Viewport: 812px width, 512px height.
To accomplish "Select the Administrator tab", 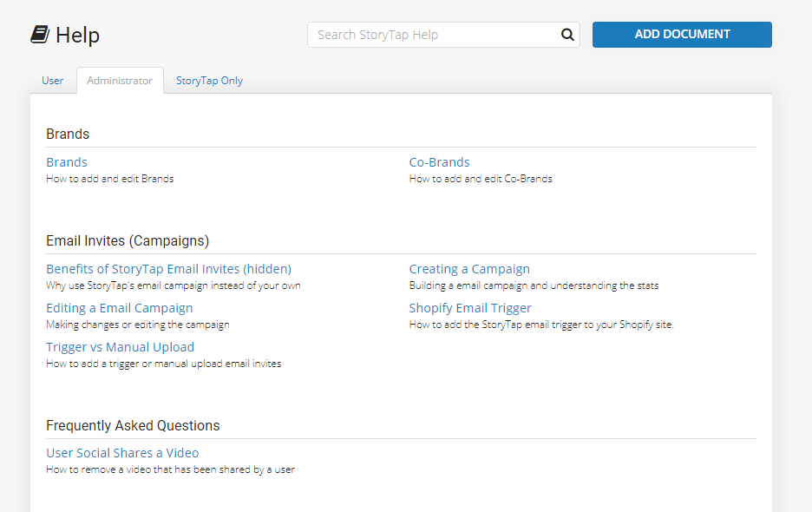I will tap(120, 81).
